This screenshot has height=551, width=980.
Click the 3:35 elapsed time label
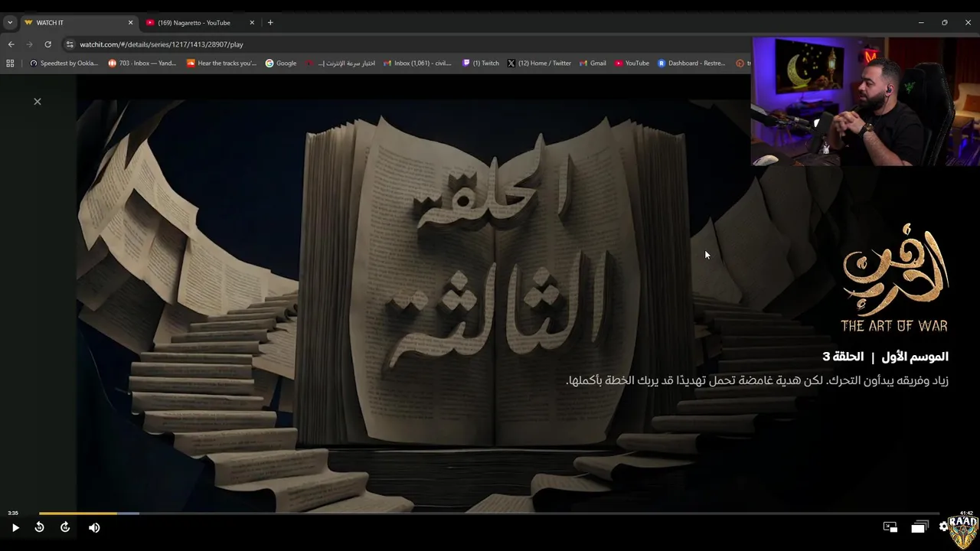pos(13,513)
